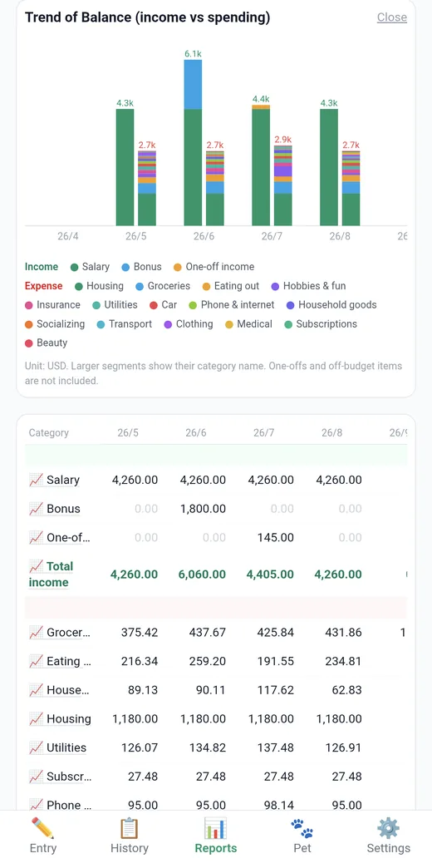The image size is (432, 868).
Task: Click the trend icon beside Eating…
Action: [x=36, y=661]
